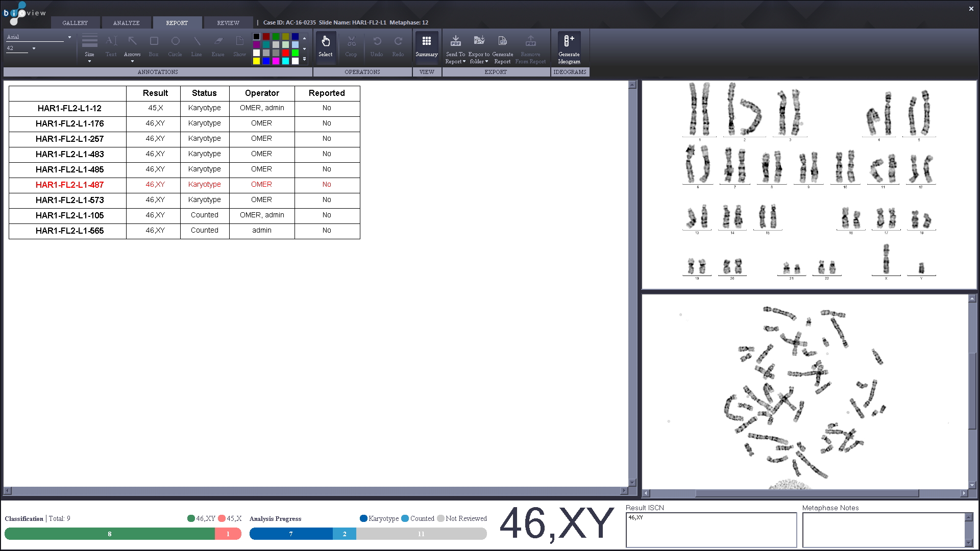This screenshot has height=551, width=980.
Task: Pick the black color swatch
Action: 257,37
